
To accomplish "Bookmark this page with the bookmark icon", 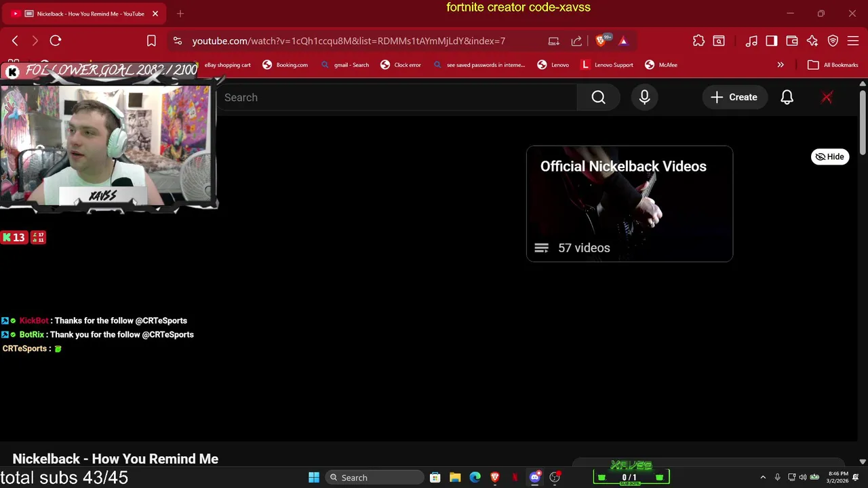I will [x=151, y=41].
